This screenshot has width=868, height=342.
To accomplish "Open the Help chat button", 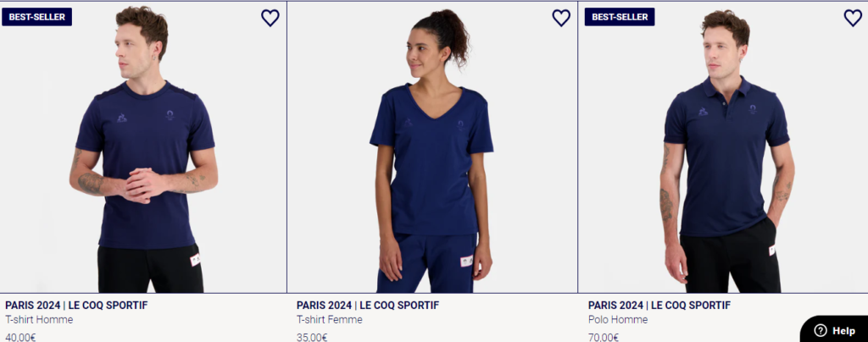I will click(x=835, y=330).
